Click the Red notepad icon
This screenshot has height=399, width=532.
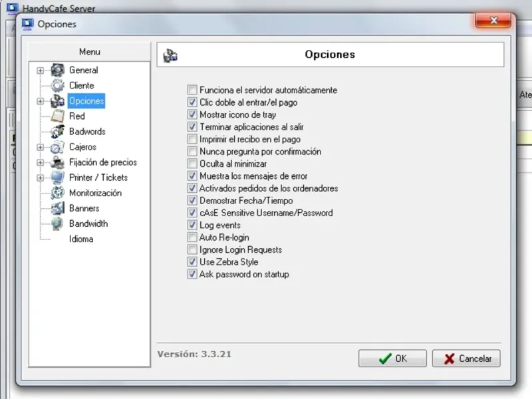click(x=58, y=116)
